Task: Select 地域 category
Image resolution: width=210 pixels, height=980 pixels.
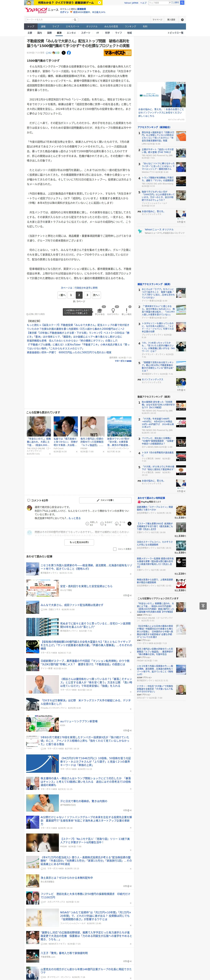Action: pos(130,33)
